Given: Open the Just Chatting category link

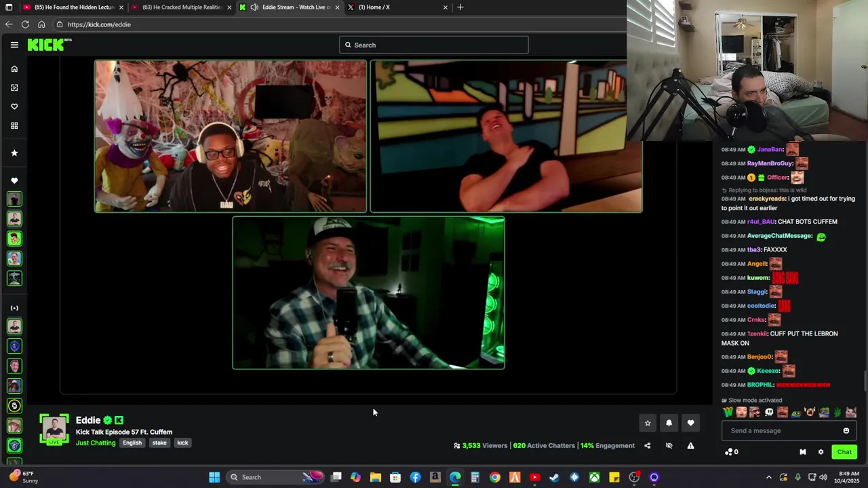Looking at the screenshot, I should click(x=96, y=443).
